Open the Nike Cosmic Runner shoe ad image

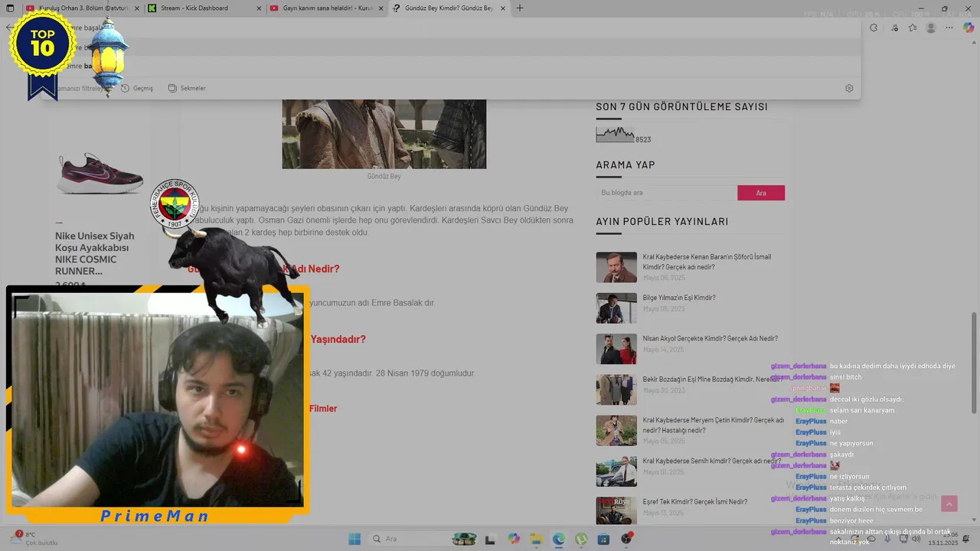(100, 173)
